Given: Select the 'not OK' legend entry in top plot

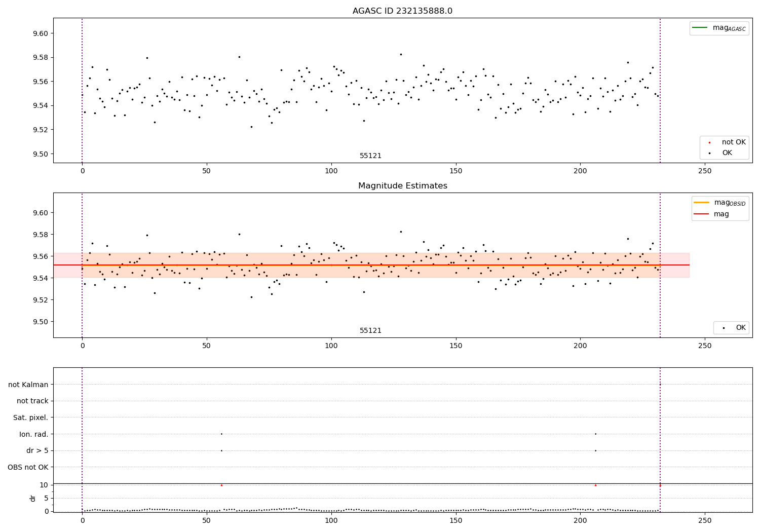Looking at the screenshot, I should click(x=725, y=142).
